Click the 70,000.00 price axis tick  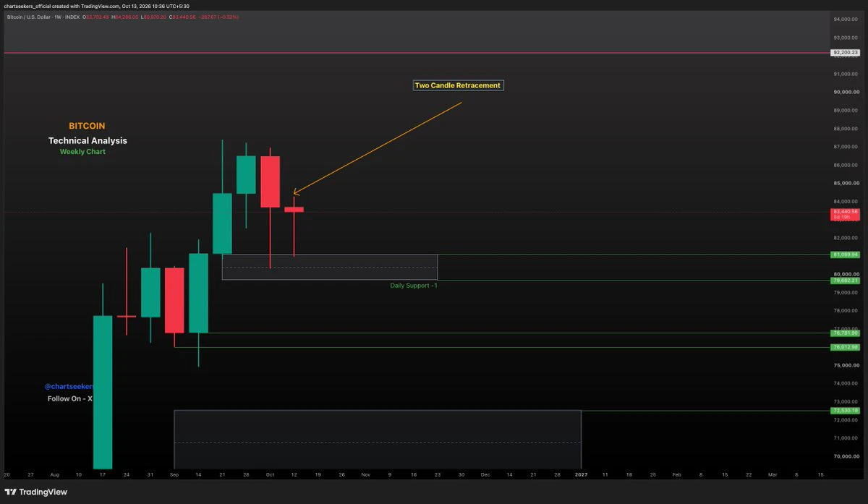[845, 456]
